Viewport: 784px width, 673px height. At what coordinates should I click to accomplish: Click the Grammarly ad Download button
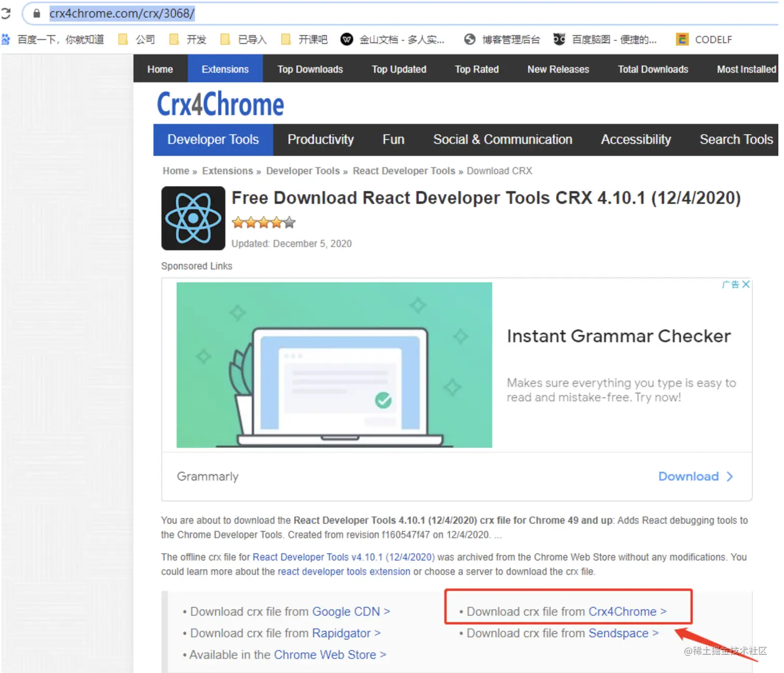tap(695, 476)
